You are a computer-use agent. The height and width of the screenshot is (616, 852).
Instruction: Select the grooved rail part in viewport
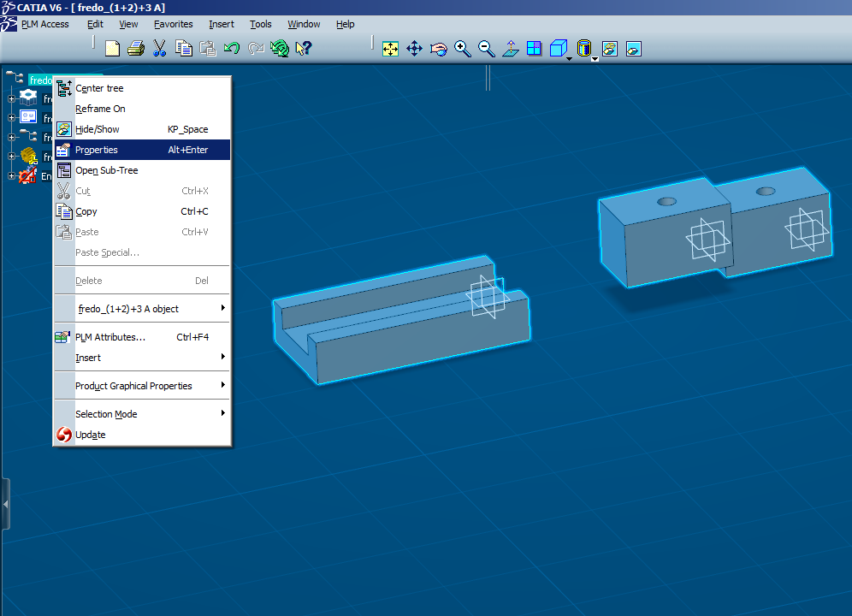(x=401, y=321)
